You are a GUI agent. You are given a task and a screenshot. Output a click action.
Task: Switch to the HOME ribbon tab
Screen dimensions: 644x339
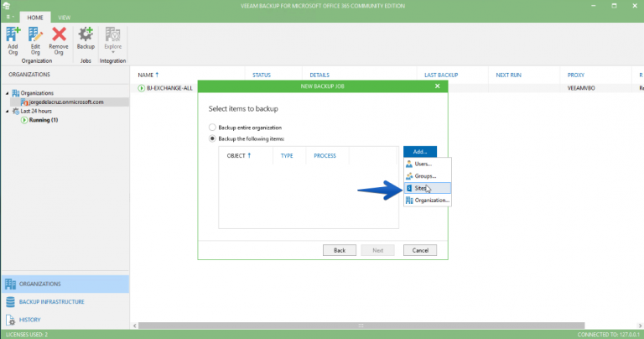point(35,18)
